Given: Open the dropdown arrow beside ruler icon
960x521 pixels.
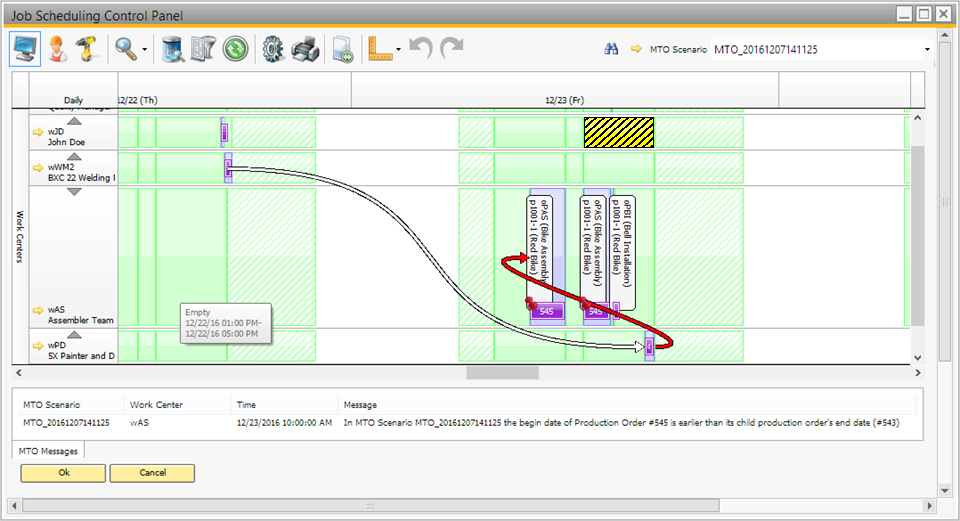Looking at the screenshot, I should point(398,50).
